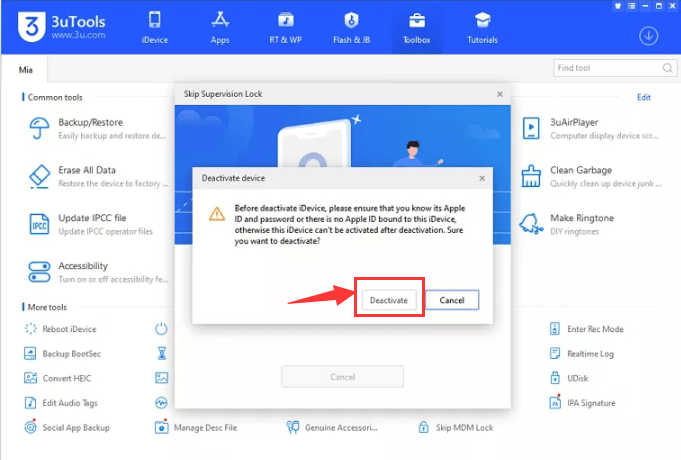Click the skin shirt icon in title bar

click(x=618, y=6)
